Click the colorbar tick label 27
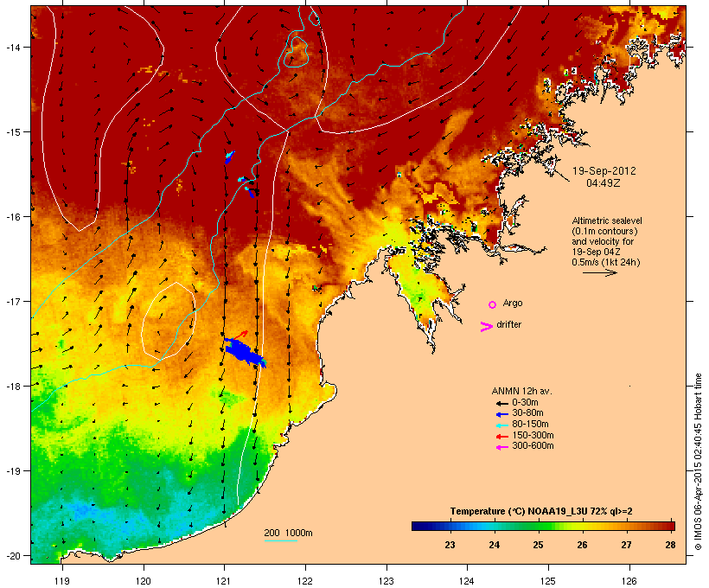 pyautogui.click(x=626, y=545)
